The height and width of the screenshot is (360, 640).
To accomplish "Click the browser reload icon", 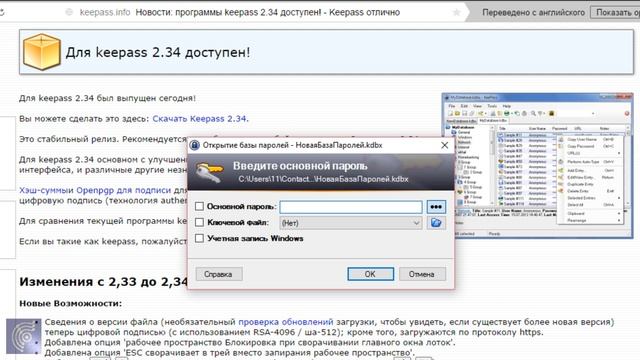I will (x=2, y=12).
